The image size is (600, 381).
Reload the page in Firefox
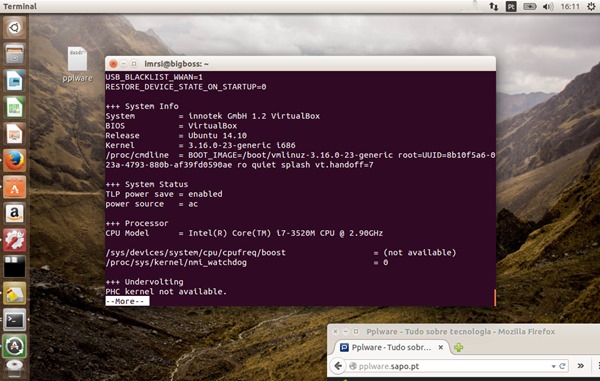click(x=562, y=366)
